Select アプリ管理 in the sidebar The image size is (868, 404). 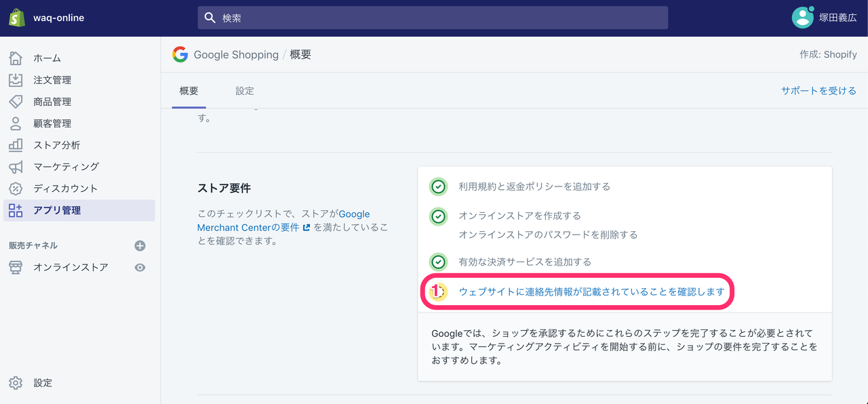coord(79,210)
